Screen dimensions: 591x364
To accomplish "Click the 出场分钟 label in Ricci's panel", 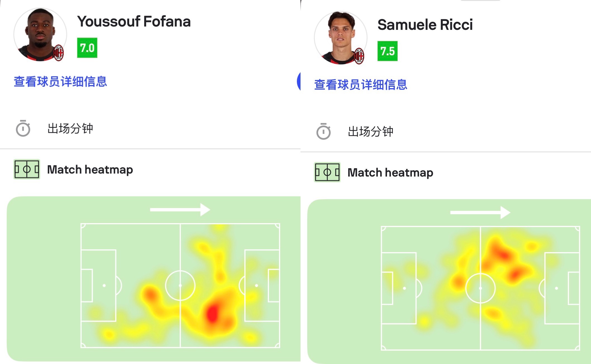I will point(371,132).
